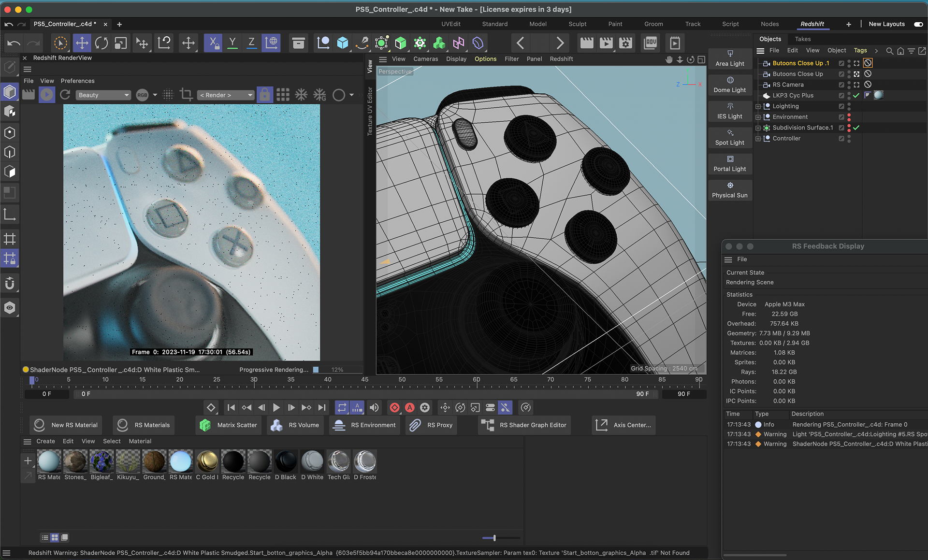Open RenderView Preferences menu
This screenshot has height=560, width=928.
coord(77,81)
